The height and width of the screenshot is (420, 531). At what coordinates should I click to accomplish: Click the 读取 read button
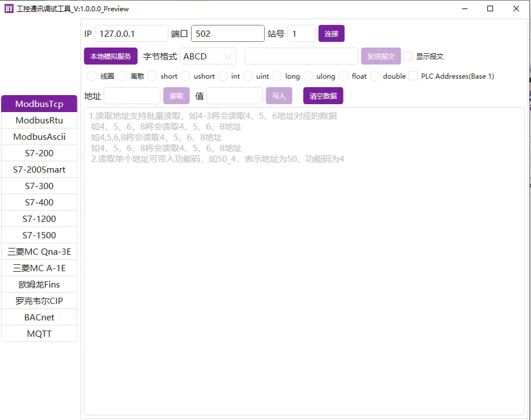tap(176, 96)
